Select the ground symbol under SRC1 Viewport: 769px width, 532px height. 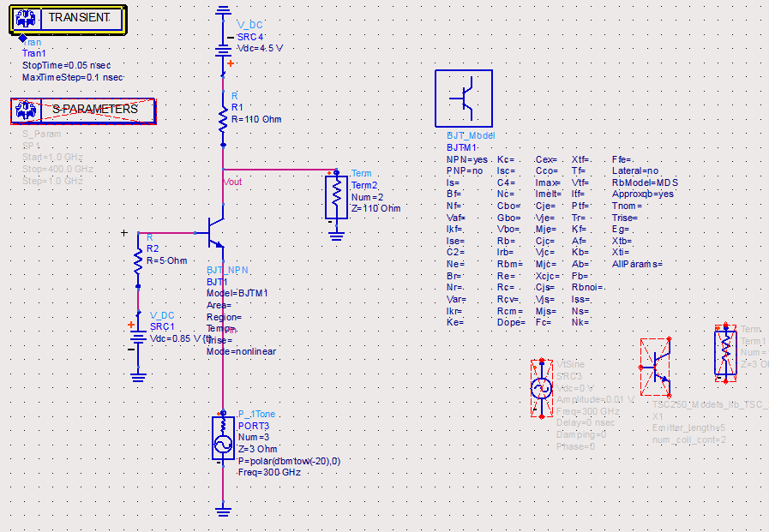coord(138,377)
